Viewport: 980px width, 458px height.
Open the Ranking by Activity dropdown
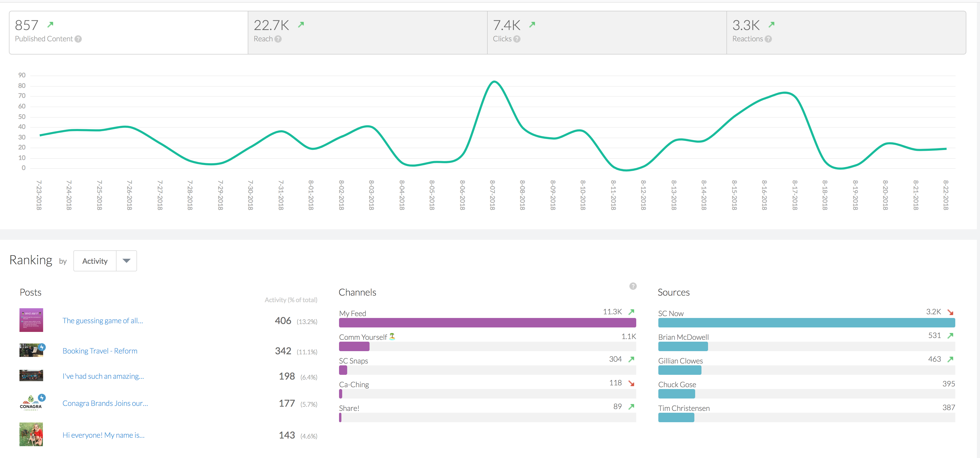click(95, 261)
